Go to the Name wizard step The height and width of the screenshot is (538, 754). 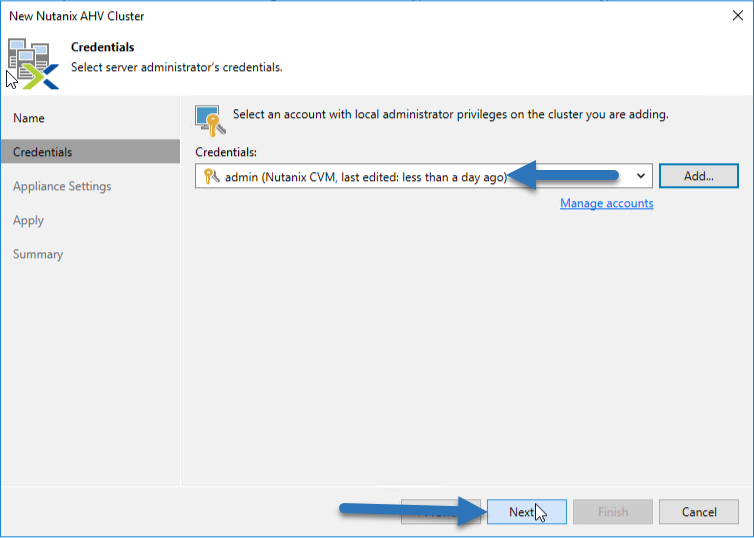[x=29, y=118]
